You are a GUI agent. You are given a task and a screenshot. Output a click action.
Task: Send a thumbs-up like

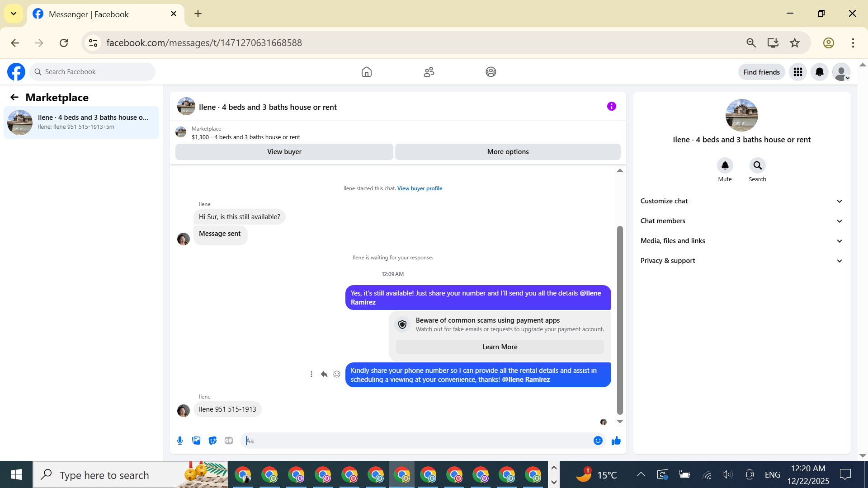click(616, 441)
